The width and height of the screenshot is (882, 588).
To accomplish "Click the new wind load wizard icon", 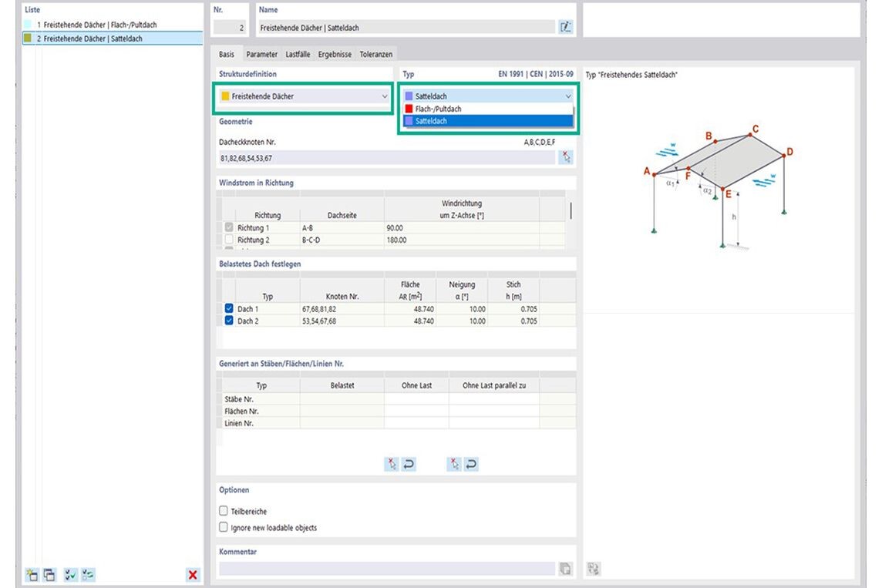I will [32, 575].
